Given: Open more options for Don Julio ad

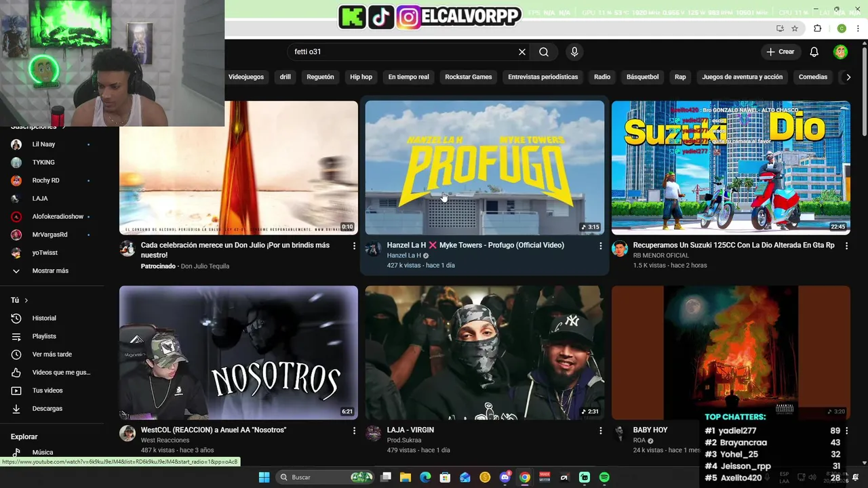Looking at the screenshot, I should click(x=354, y=246).
